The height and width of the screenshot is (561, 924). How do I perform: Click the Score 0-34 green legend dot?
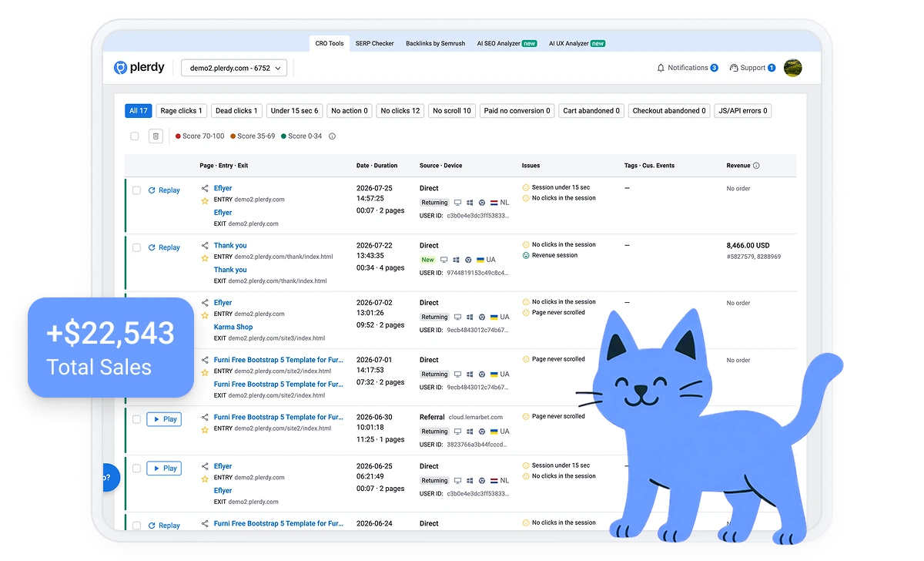click(x=283, y=136)
